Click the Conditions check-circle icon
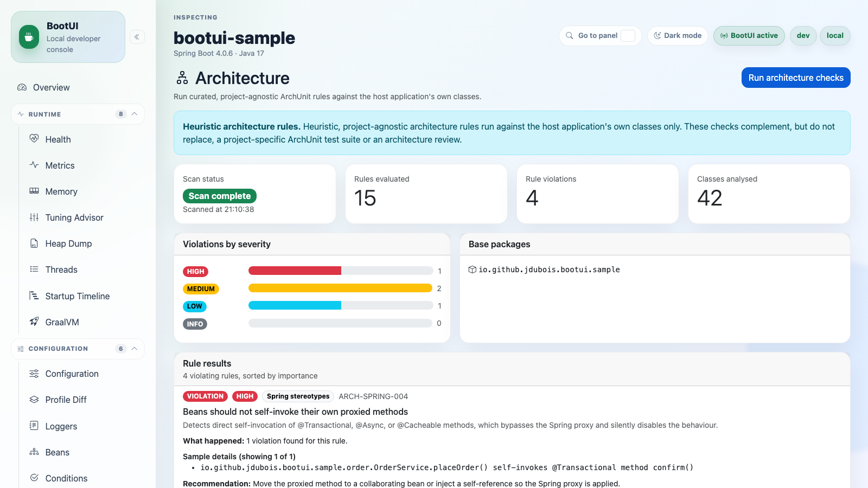This screenshot has width=868, height=488. pos(34,478)
